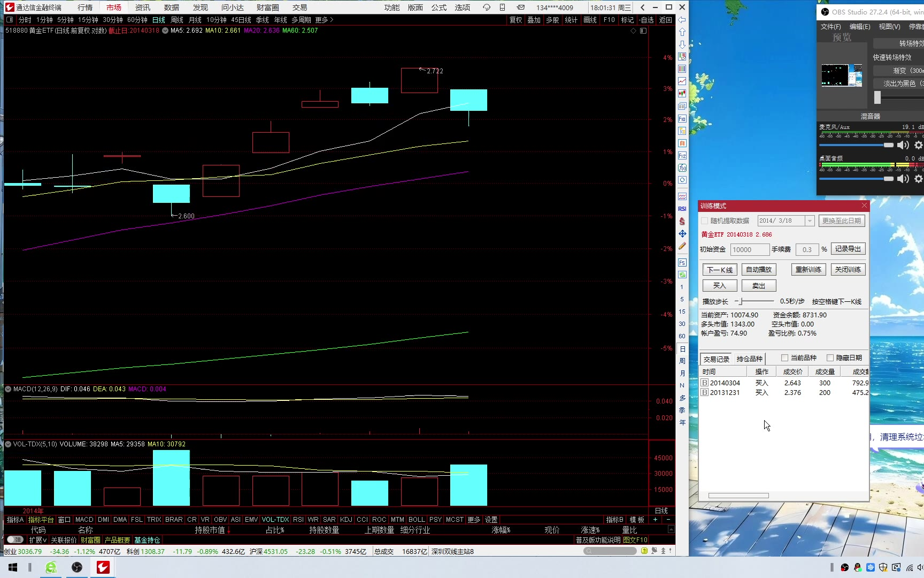Open the training date dropdown arrow
924x578 pixels.
pyautogui.click(x=809, y=221)
